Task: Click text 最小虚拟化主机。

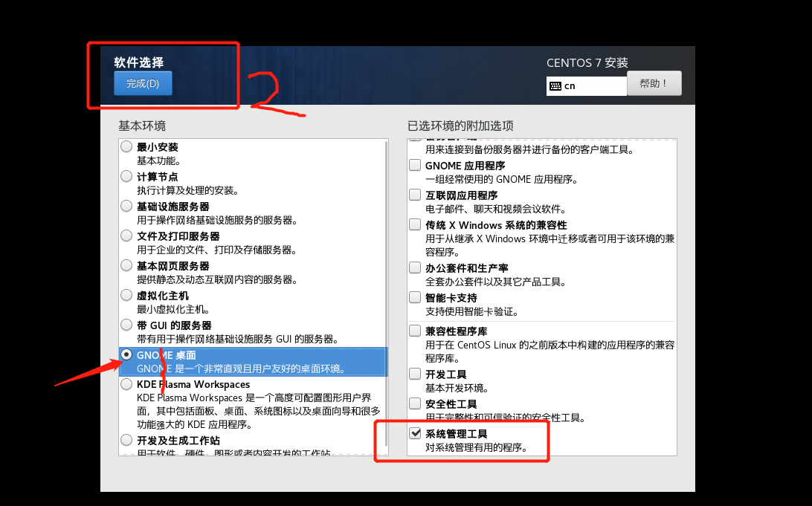Action: tap(173, 309)
